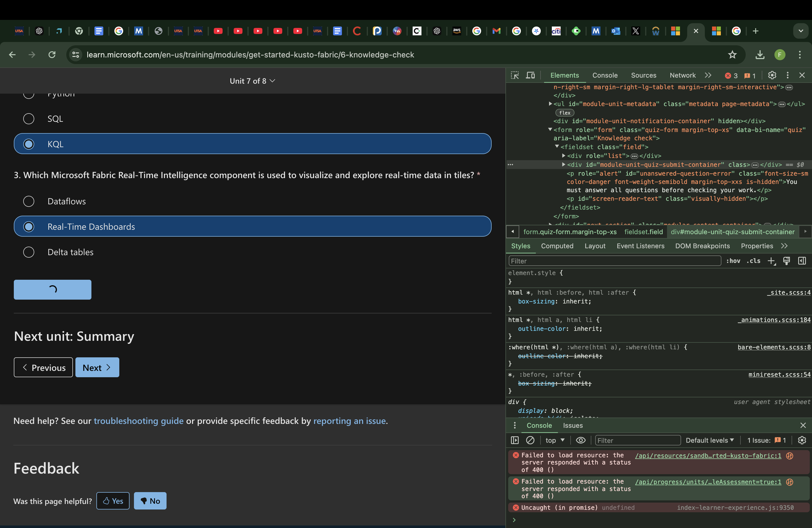Click the Styles filter input field
812x528 pixels.
615,261
